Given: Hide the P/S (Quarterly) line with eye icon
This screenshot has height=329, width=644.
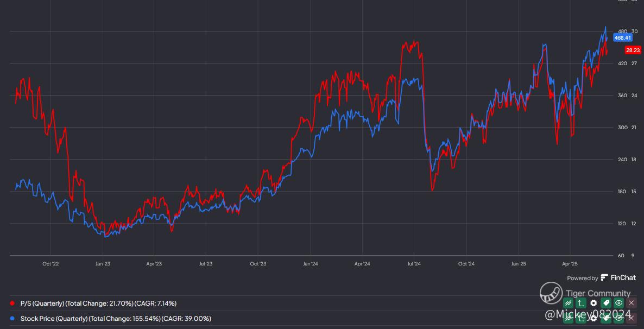Looking at the screenshot, I should 619,303.
